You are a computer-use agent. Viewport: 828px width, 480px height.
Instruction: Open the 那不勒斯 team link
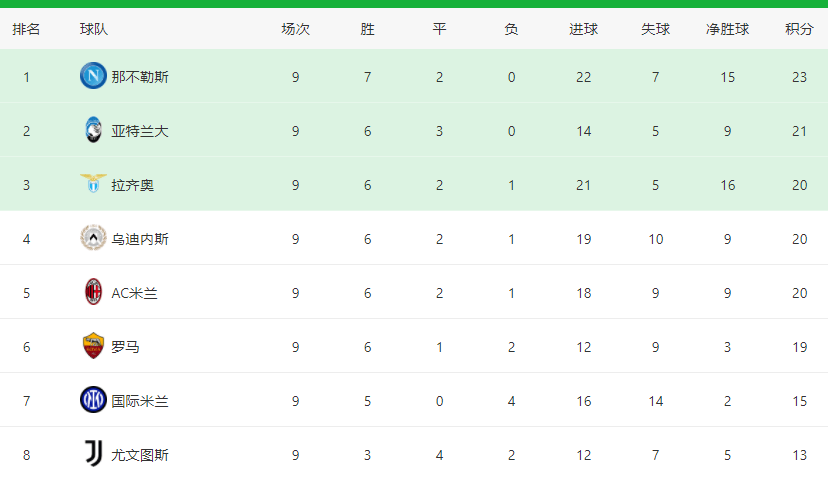click(140, 77)
